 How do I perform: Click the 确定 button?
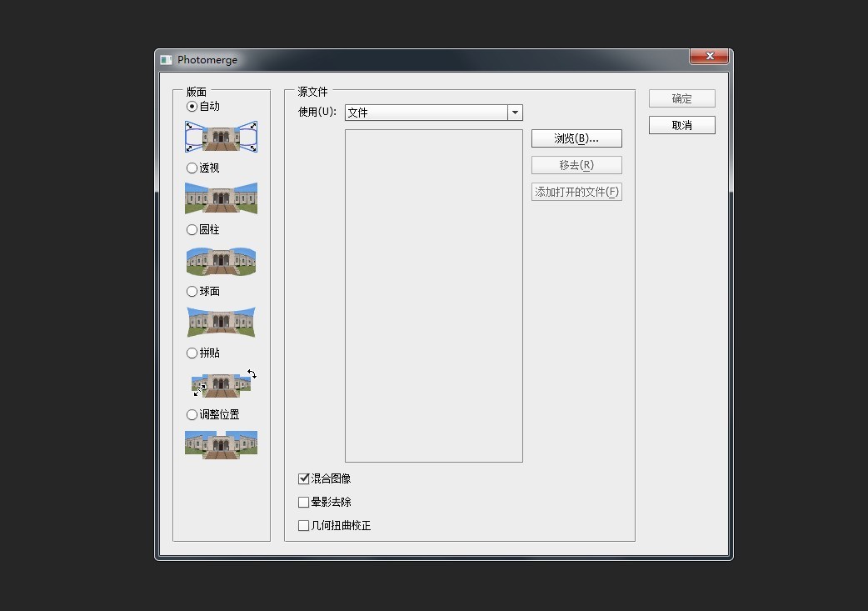pyautogui.click(x=682, y=98)
